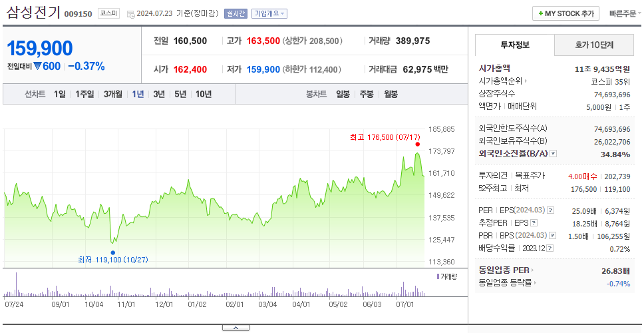This screenshot has width=644, height=333.
Task: Click the 동일업종 PER value 26.83배
Action: 615,271
